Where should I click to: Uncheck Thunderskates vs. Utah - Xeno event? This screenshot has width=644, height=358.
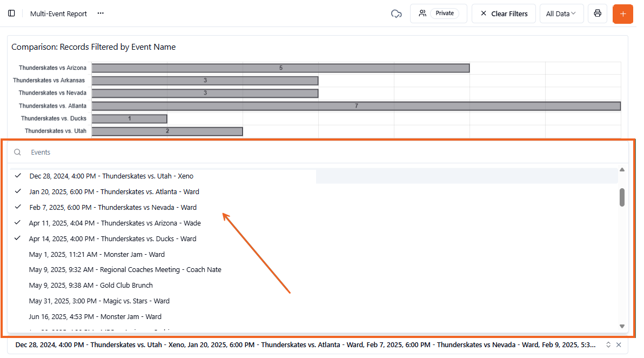(111, 176)
